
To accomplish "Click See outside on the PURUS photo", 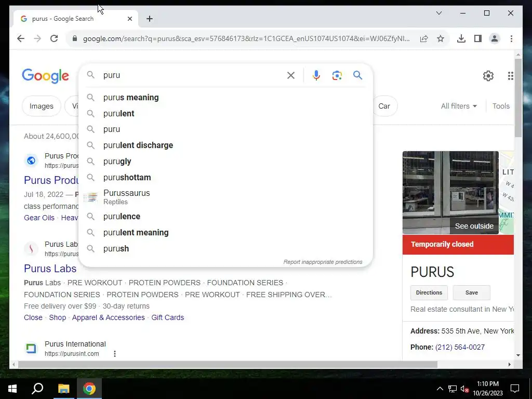I will [474, 227].
